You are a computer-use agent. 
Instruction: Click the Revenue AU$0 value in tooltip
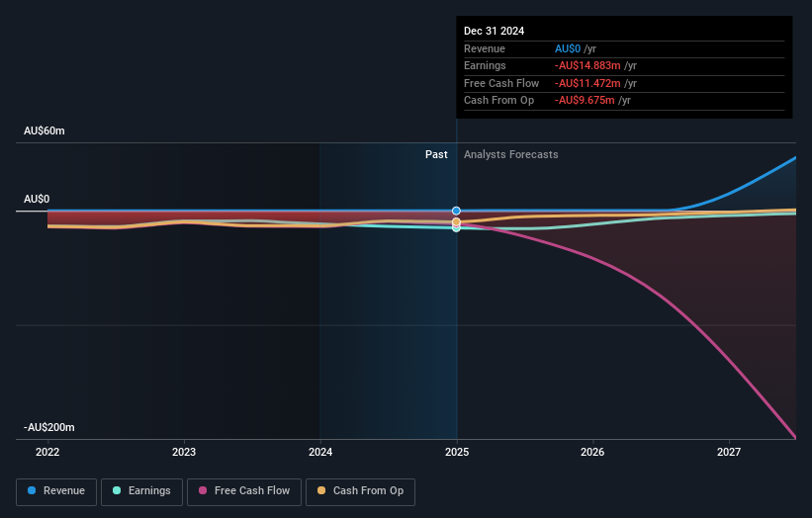[x=568, y=48]
